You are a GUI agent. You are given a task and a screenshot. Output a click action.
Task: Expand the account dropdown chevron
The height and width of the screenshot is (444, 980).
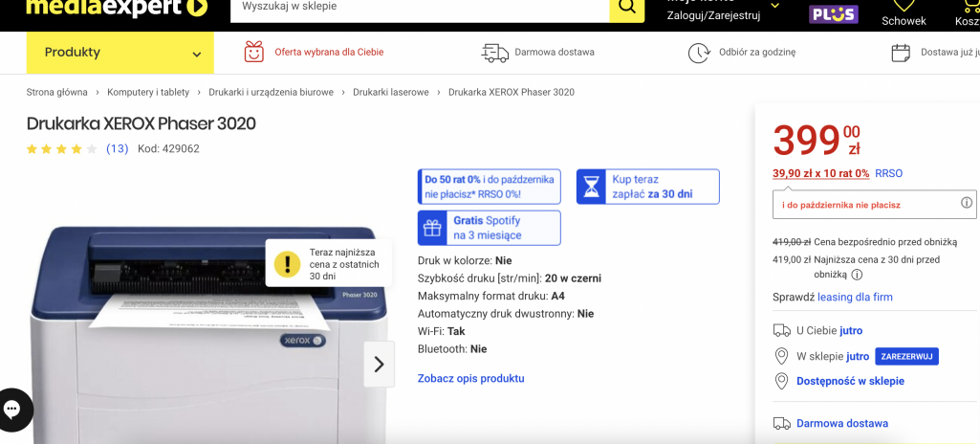pyautogui.click(x=775, y=7)
